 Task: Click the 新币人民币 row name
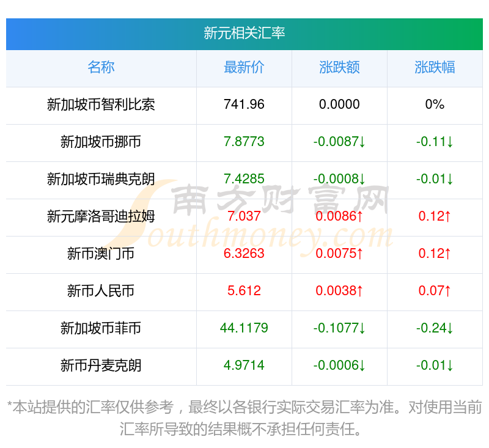point(101,291)
